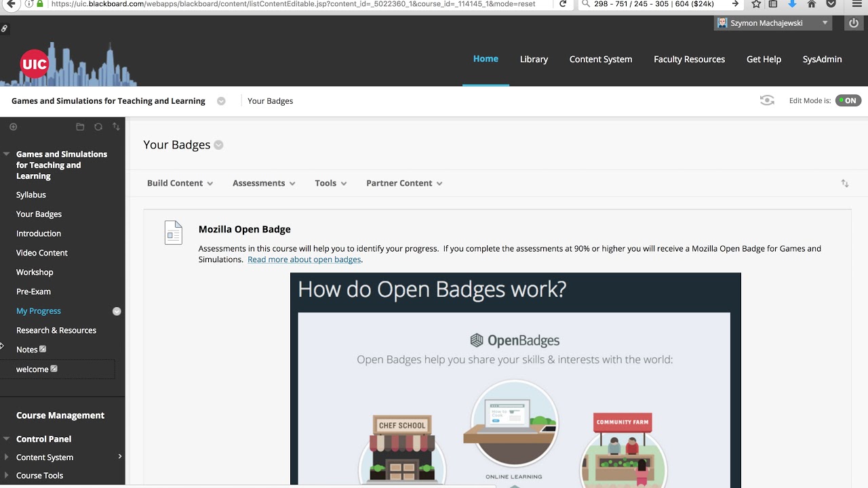Viewport: 868px width, 488px height.
Task: Click the content reorder arrows icon
Action: tap(845, 183)
